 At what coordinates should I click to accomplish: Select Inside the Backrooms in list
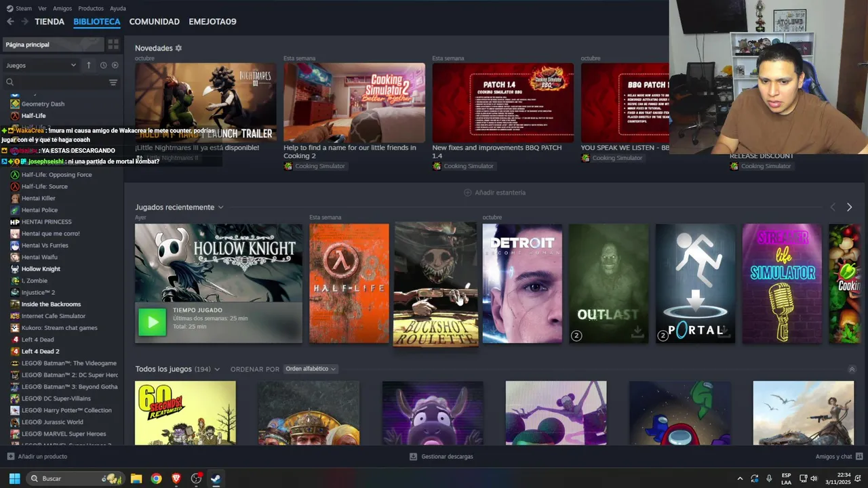(51, 304)
